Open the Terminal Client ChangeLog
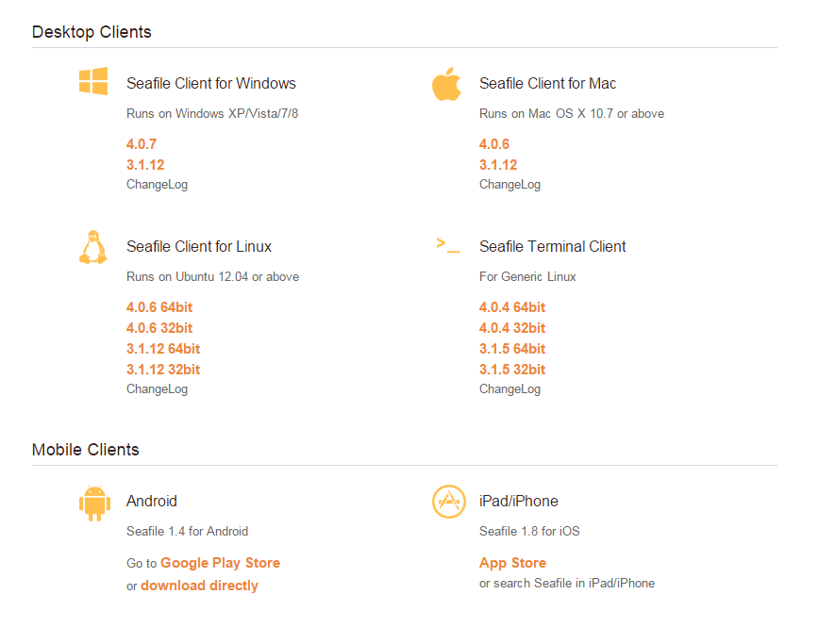Screen dimensions: 818x644 (x=509, y=389)
